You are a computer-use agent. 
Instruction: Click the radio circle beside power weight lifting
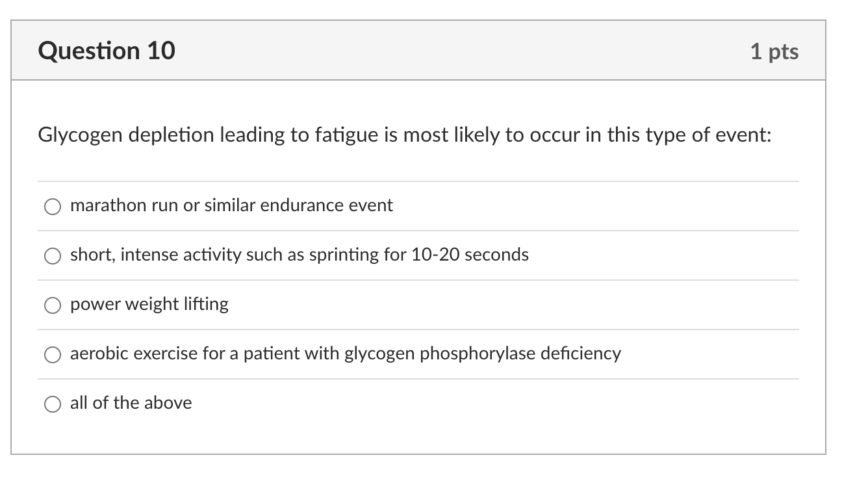[52, 305]
